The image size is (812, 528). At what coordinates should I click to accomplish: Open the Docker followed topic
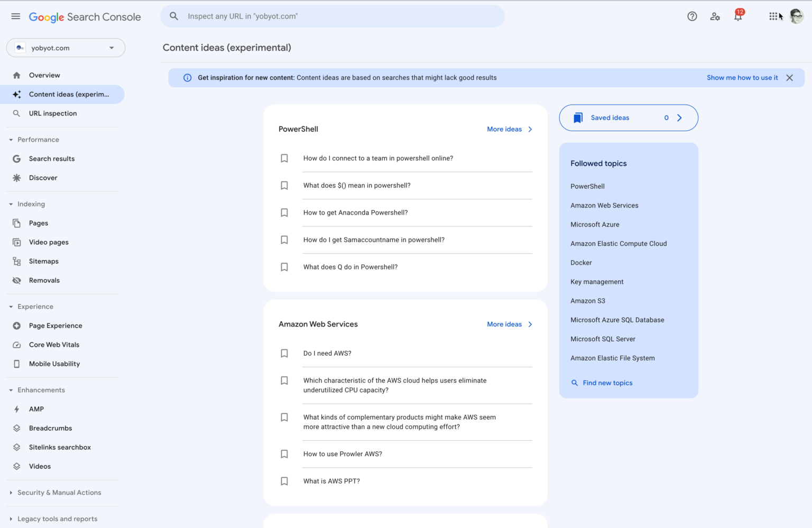(581, 263)
